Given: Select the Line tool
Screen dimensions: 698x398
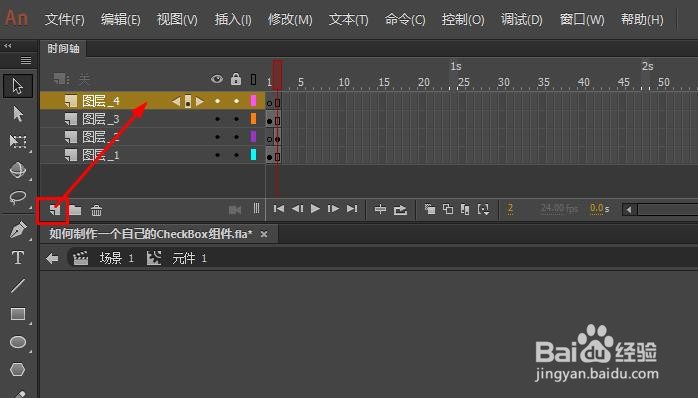Looking at the screenshot, I should 18,285.
